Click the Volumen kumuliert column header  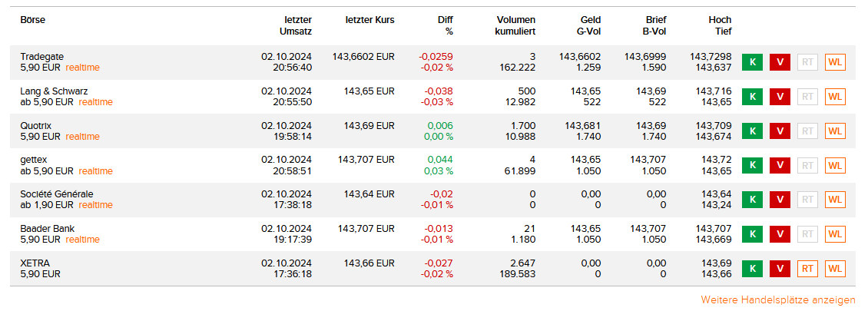click(x=515, y=25)
